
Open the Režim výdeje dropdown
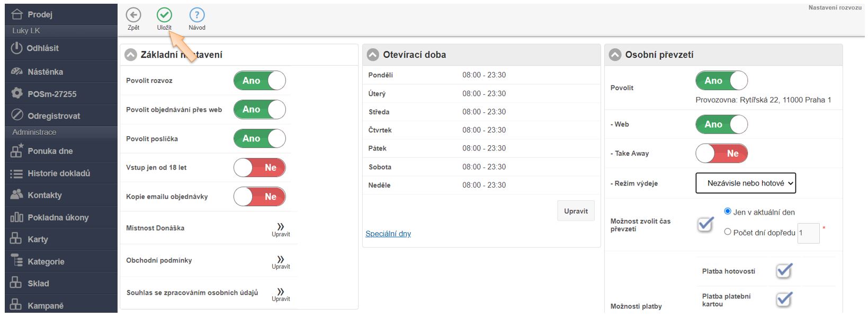[745, 183]
